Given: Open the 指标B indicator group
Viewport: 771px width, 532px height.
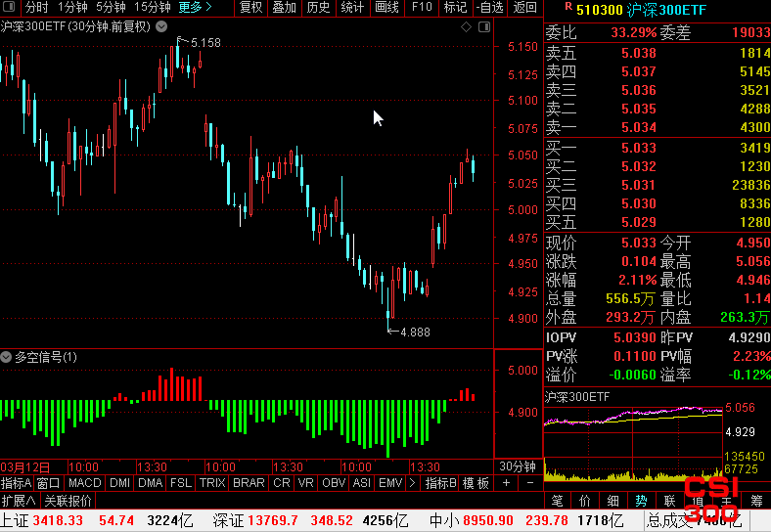Looking at the screenshot, I should tap(441, 483).
